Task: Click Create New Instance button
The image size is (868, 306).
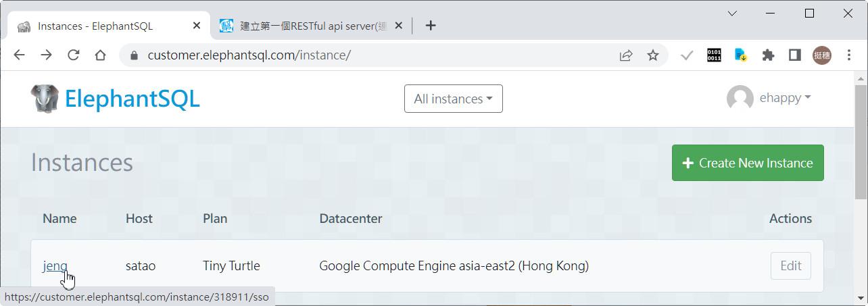Action: click(748, 163)
